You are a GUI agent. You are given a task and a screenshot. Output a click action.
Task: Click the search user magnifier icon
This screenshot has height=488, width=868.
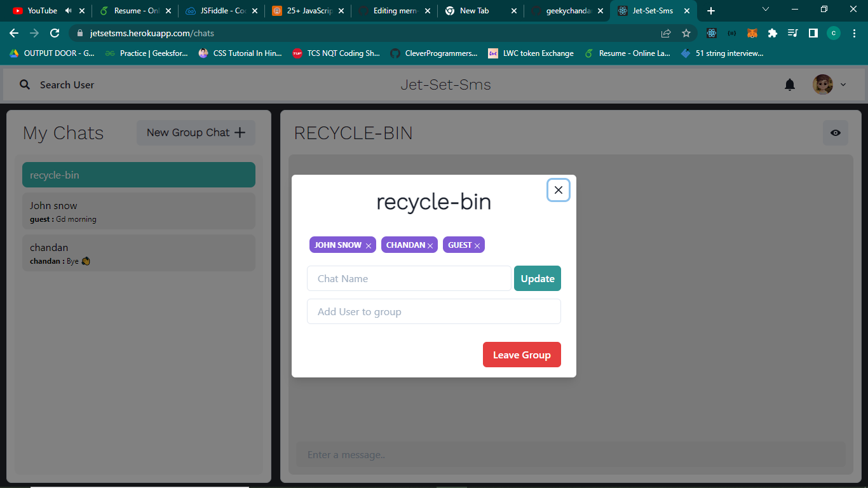24,84
